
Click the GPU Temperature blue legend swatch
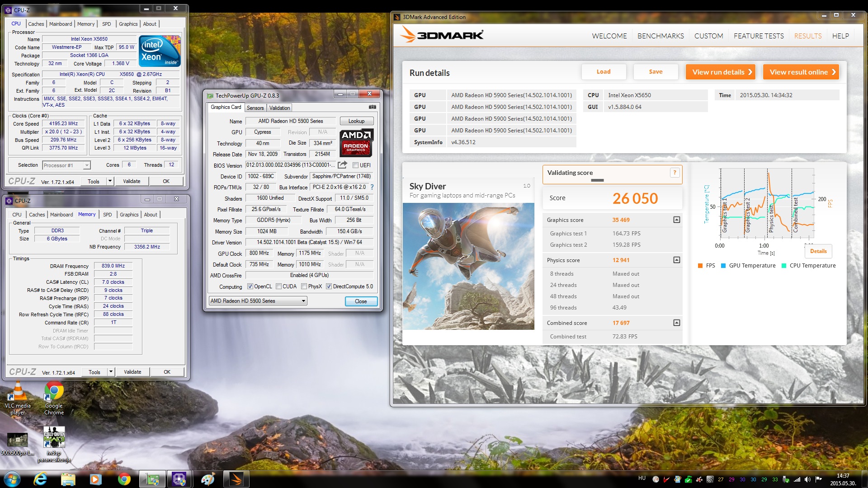click(723, 266)
